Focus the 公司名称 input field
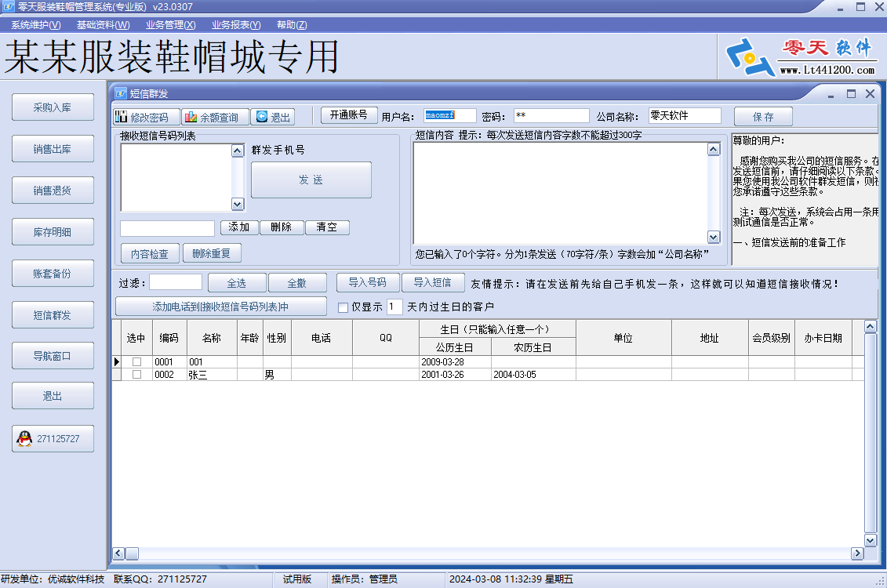Screen dimensions: 887x588 [x=685, y=115]
